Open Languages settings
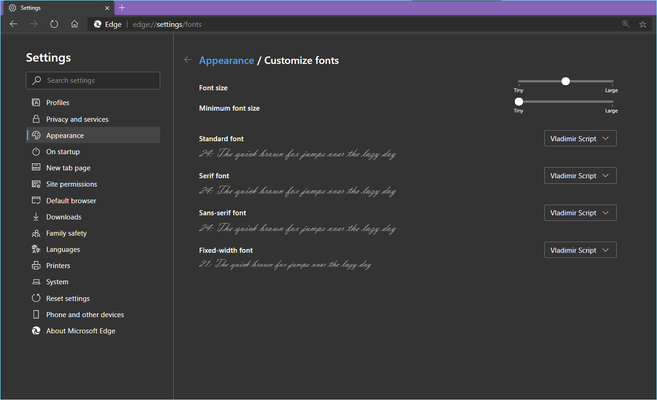Screen dimensions: 657x400 (x=93, y=250)
